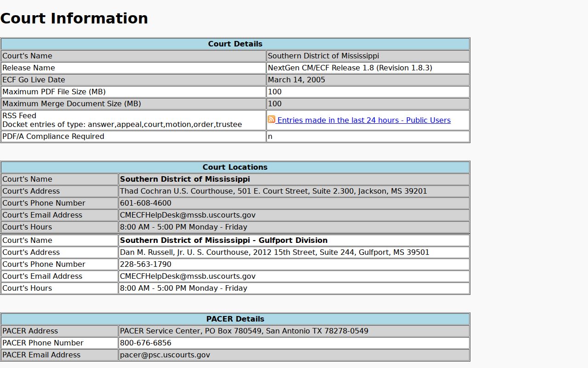Click the Gulfport Division's CMECFHelpDesk email address

(187, 276)
